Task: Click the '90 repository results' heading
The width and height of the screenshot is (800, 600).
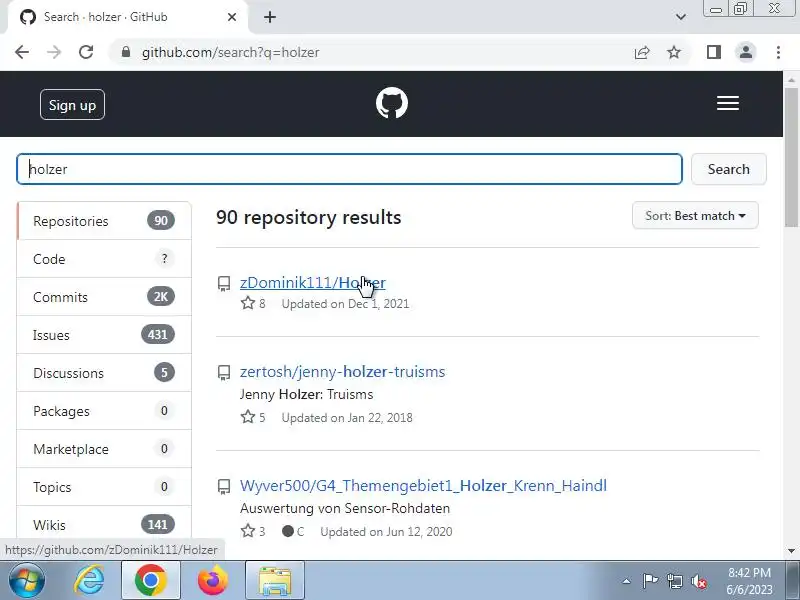Action: tap(309, 217)
